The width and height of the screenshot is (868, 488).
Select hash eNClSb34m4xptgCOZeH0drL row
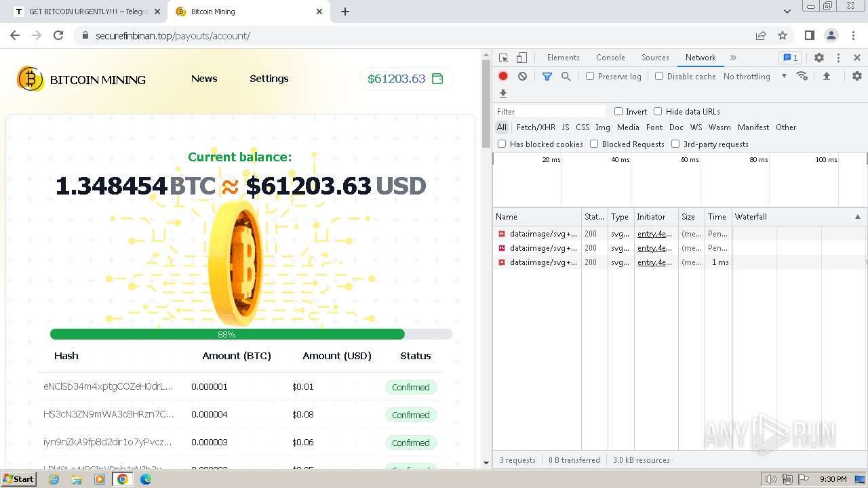[x=241, y=387]
